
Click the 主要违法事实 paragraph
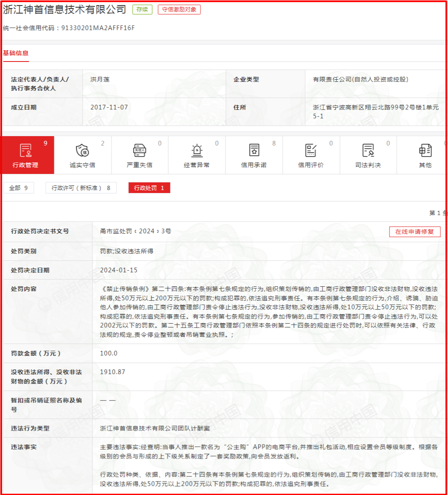point(269,452)
